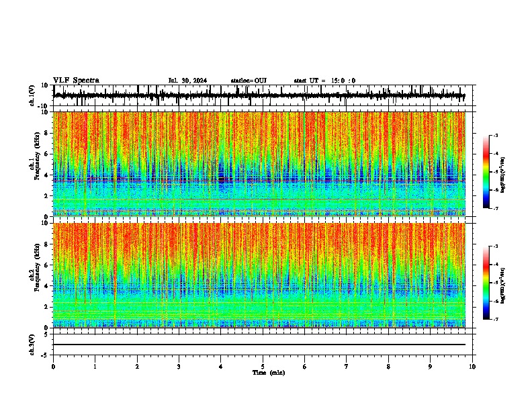Click the time axis tick label "7"

click(347, 367)
